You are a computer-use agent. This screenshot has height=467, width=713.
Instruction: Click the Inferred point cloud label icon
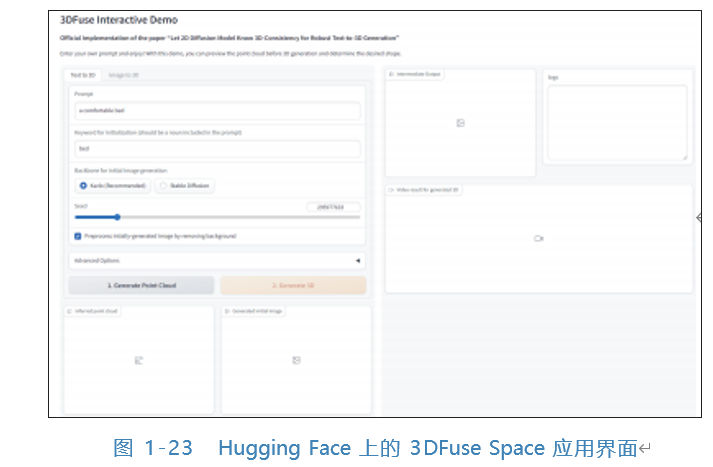(x=70, y=311)
